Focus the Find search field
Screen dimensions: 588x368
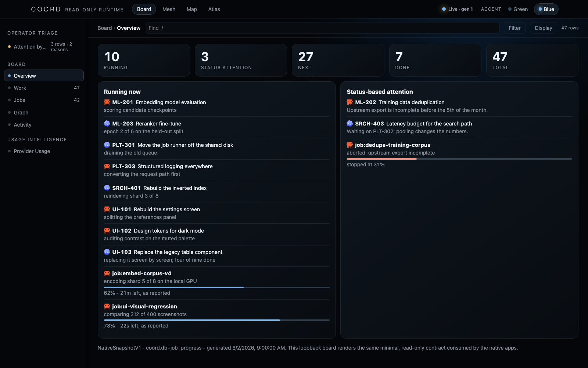click(322, 28)
